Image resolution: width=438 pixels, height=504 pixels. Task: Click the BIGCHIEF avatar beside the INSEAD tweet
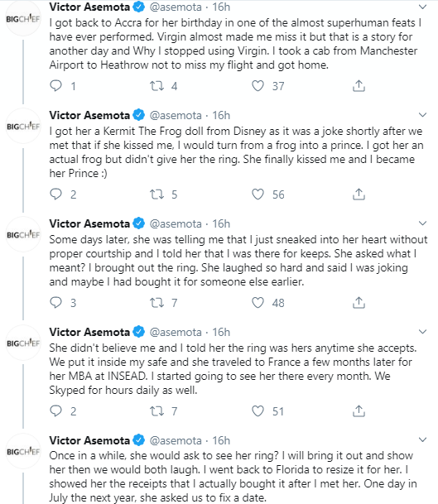tap(23, 343)
